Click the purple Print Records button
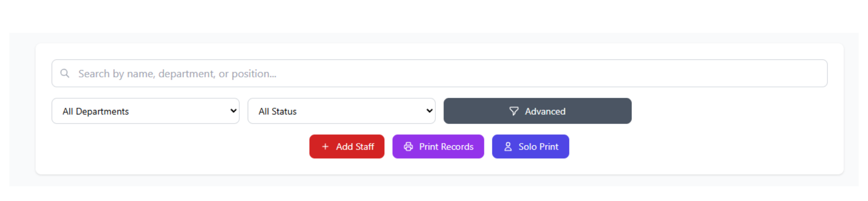The image size is (868, 201). [438, 147]
